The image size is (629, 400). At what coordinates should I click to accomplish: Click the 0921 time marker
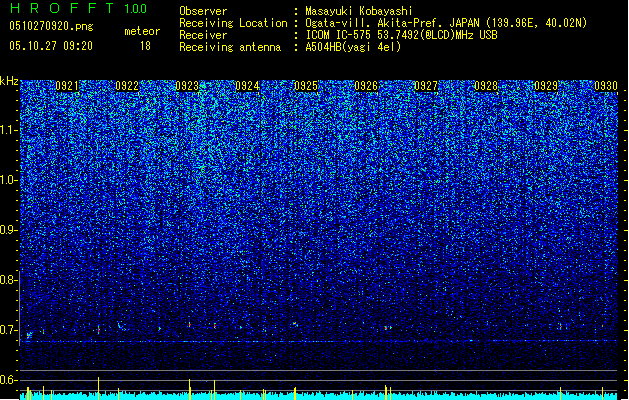(x=67, y=86)
